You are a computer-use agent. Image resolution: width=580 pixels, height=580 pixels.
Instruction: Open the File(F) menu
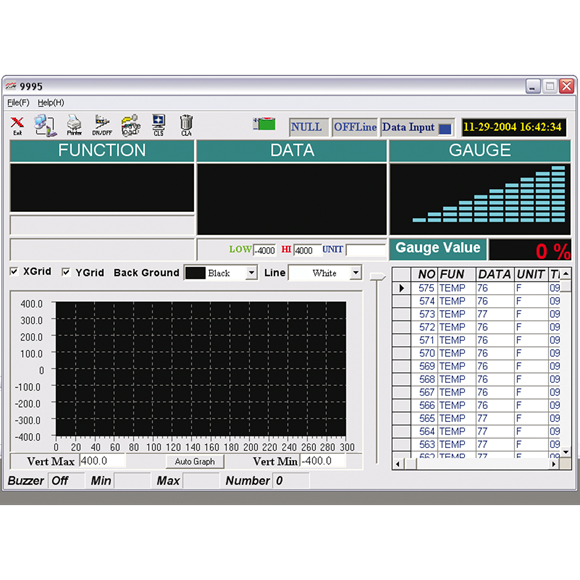point(18,102)
